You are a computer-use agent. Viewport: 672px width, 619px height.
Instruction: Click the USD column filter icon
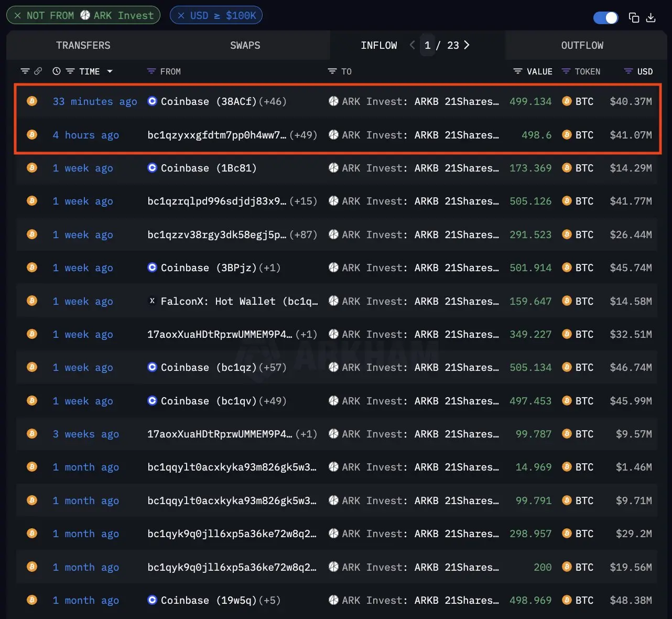click(628, 71)
